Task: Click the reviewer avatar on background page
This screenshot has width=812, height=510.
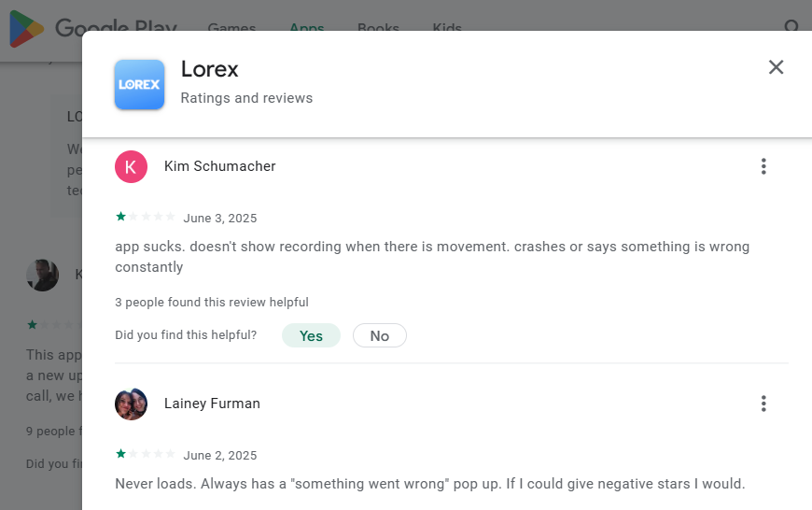Action: point(42,275)
